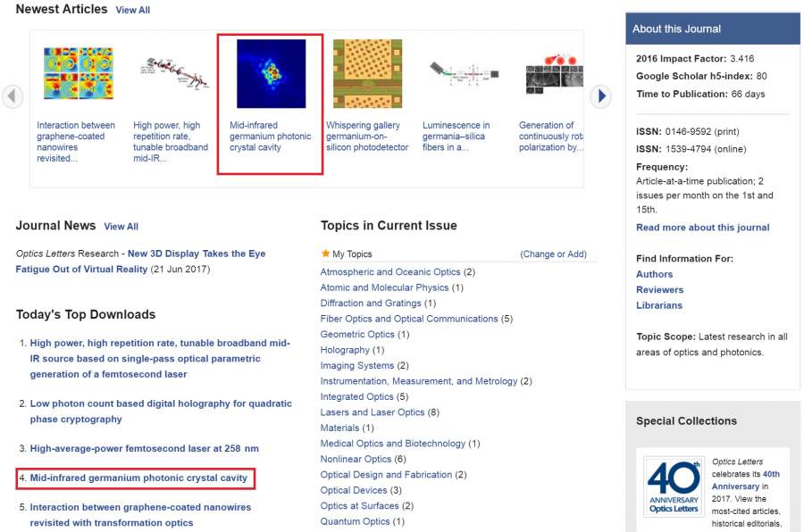Browse the Nonlinear Optics topic
The width and height of the screenshot is (804, 532).
pyautogui.click(x=356, y=459)
